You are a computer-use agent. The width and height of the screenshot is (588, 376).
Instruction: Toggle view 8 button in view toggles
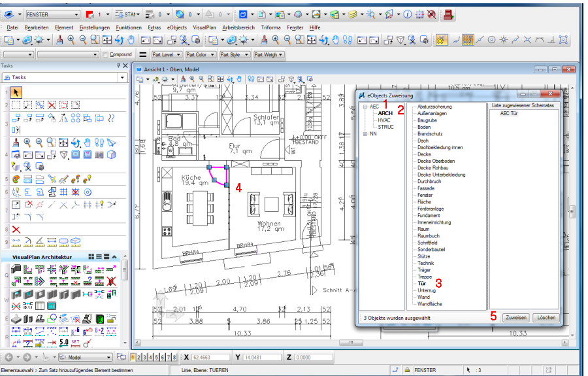pos(174,357)
